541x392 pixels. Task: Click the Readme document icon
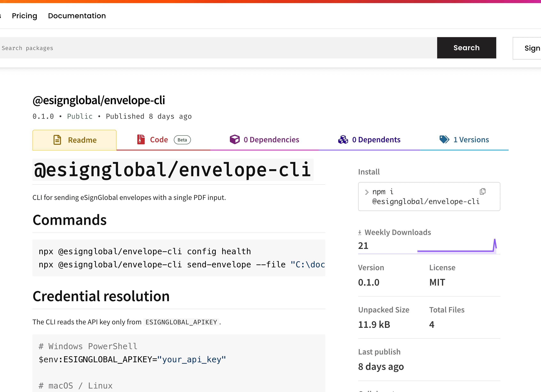pyautogui.click(x=57, y=140)
